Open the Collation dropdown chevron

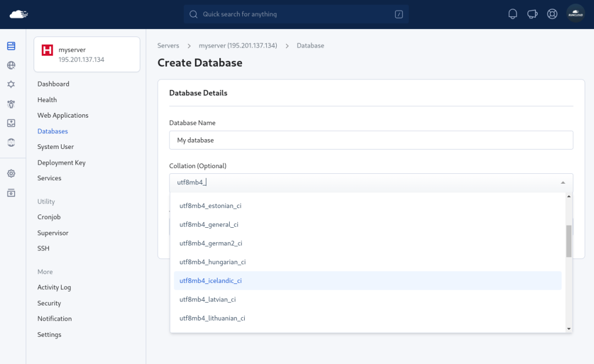tap(563, 182)
